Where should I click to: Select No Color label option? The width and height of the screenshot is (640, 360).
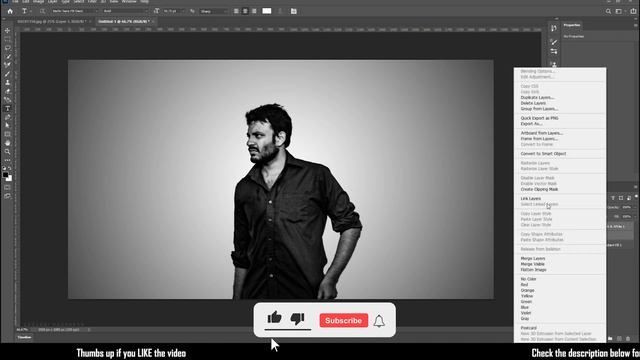(528, 279)
